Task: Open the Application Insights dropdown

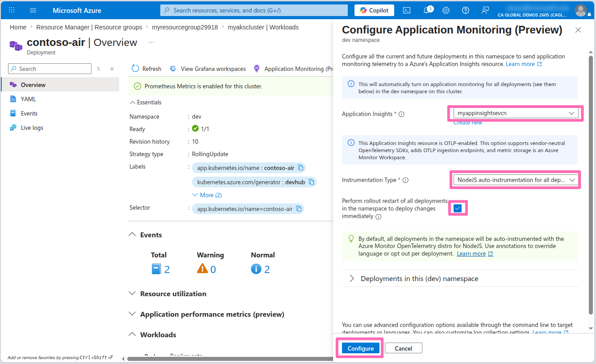Action: pos(516,113)
